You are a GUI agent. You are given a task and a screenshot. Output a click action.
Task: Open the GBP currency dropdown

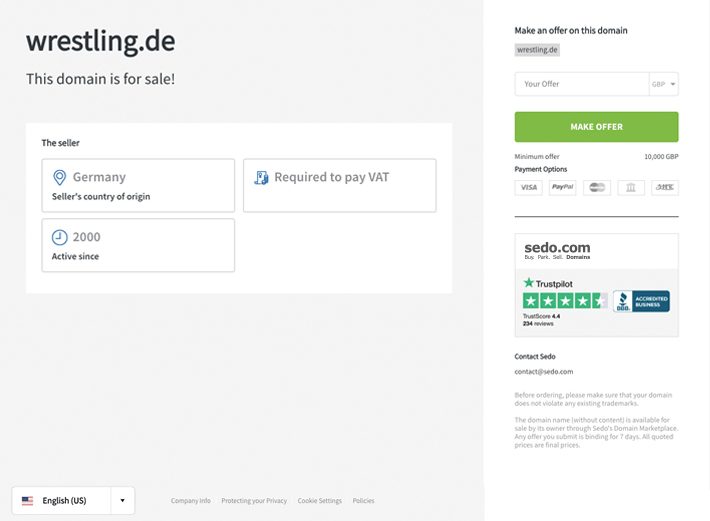[x=664, y=84]
